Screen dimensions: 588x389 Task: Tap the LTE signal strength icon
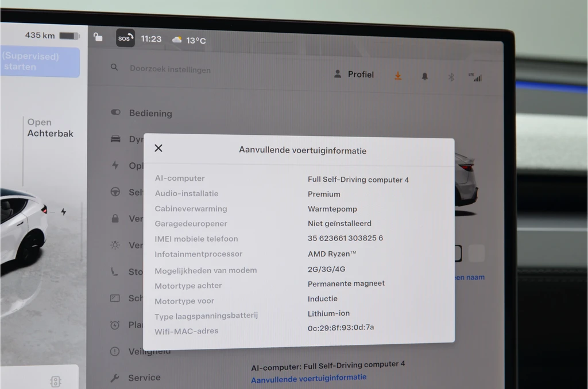pos(475,77)
